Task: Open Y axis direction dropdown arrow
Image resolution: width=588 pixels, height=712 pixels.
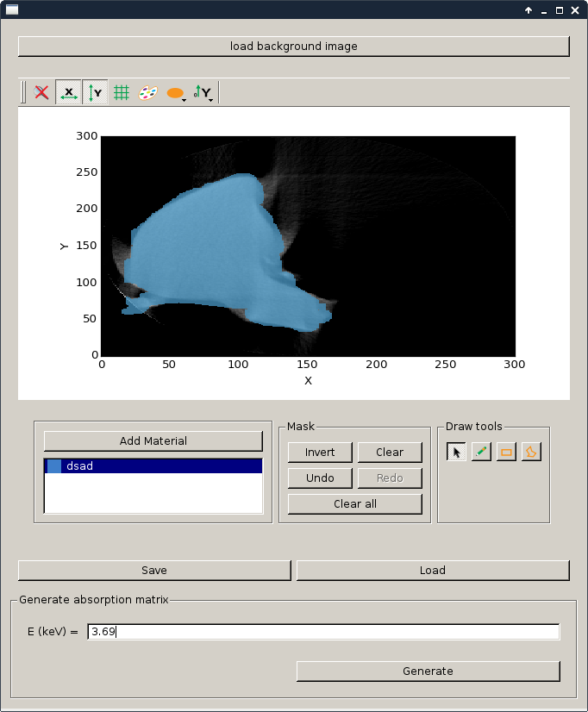Action: coord(211,100)
